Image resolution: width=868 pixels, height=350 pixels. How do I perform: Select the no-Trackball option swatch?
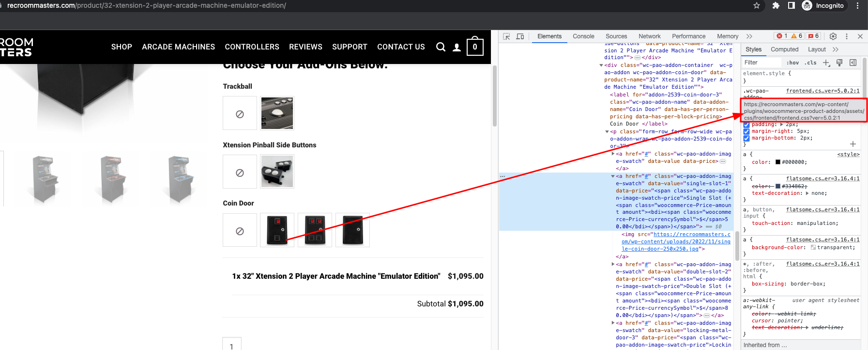click(240, 113)
